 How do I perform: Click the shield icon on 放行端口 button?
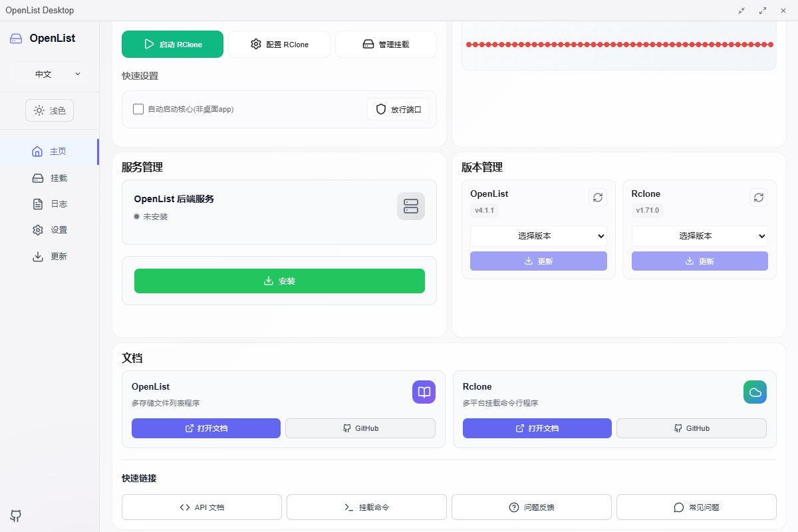381,109
